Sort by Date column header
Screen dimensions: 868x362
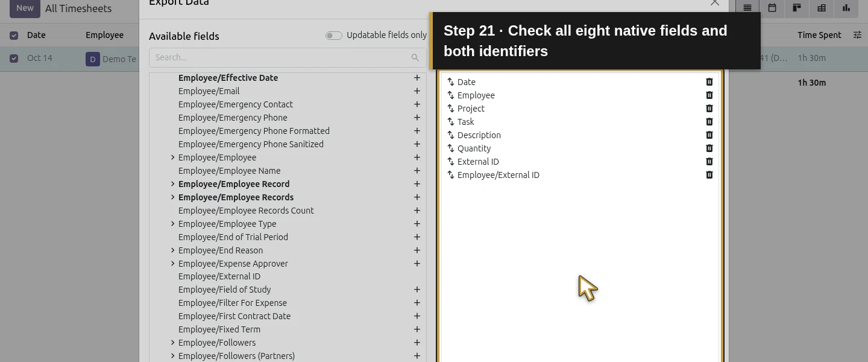(x=36, y=35)
